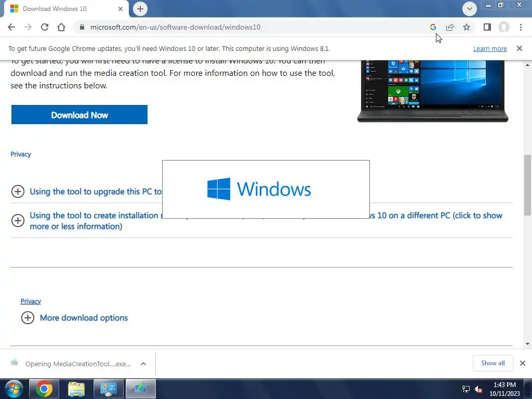Open a new tab

[140, 9]
